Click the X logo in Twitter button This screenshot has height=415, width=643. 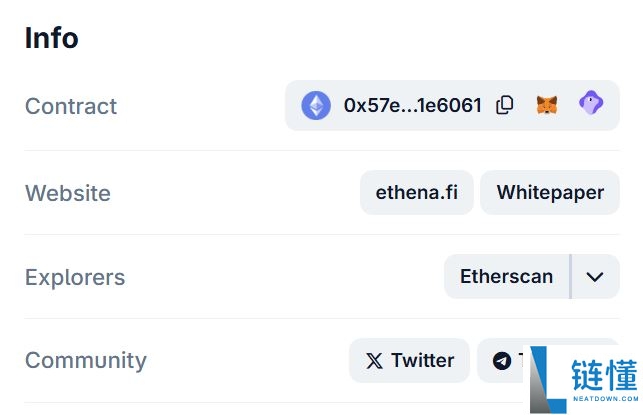click(x=374, y=361)
